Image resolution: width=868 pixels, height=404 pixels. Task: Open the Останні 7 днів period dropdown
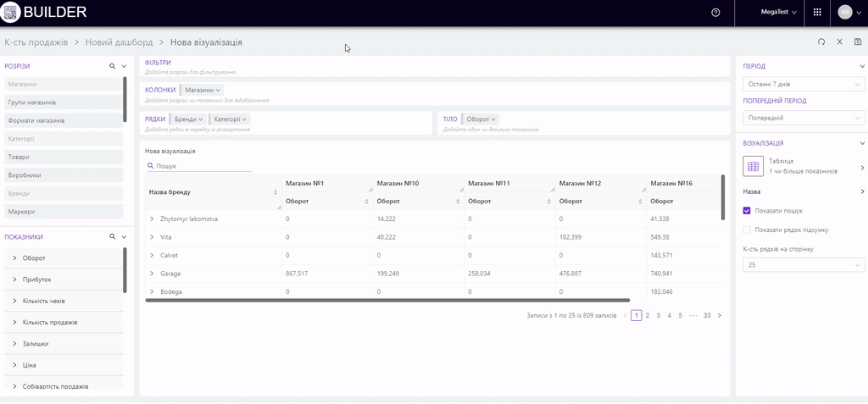[803, 84]
